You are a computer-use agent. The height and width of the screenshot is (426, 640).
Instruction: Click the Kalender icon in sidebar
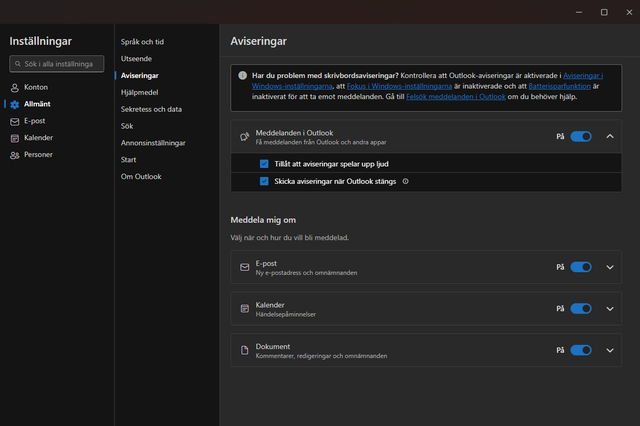click(15, 138)
